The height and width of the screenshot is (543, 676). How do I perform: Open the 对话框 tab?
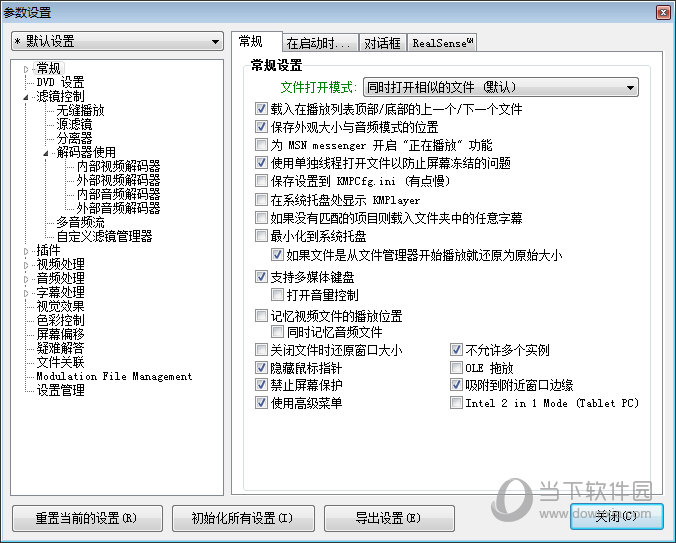[x=382, y=44]
